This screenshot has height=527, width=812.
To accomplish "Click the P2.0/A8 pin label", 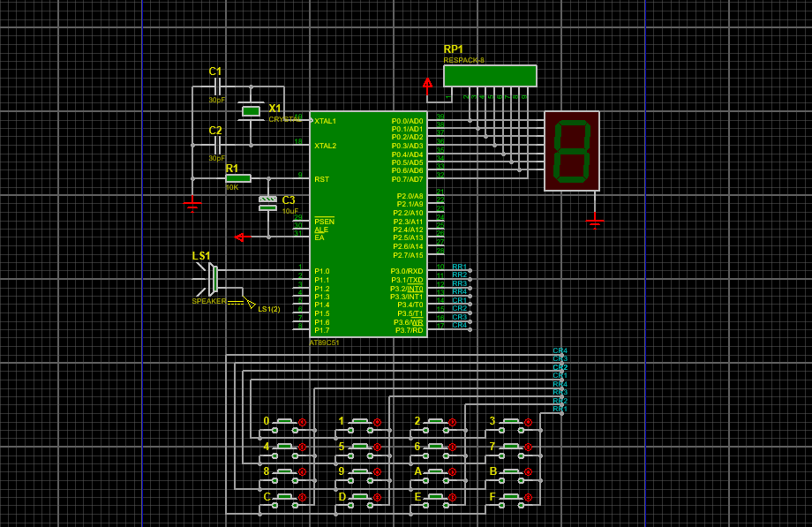I will 410,196.
